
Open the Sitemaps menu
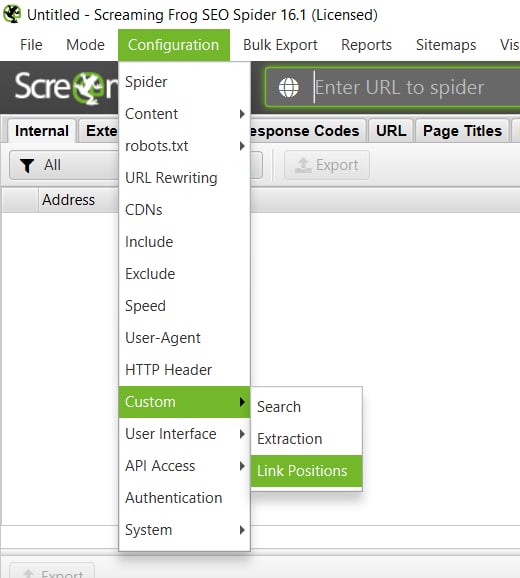446,45
